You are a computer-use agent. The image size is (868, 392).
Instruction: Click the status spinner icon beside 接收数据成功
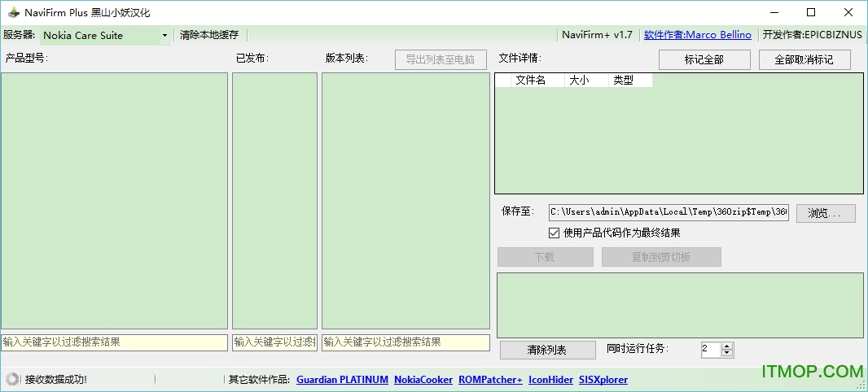pos(12,379)
